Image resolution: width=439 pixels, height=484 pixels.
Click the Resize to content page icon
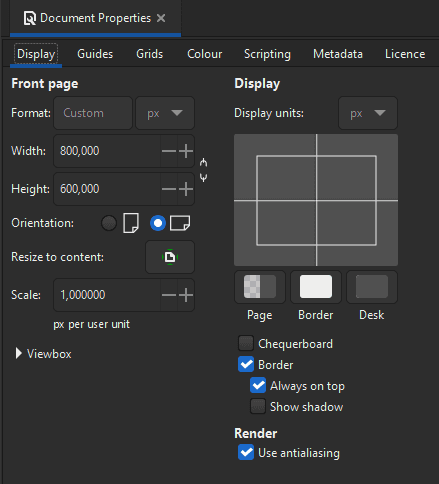point(170,257)
